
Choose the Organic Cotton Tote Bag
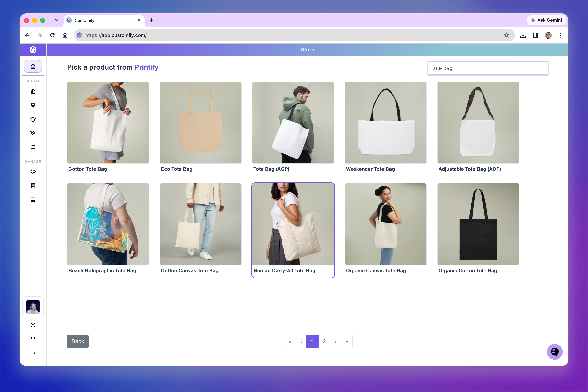click(x=478, y=229)
